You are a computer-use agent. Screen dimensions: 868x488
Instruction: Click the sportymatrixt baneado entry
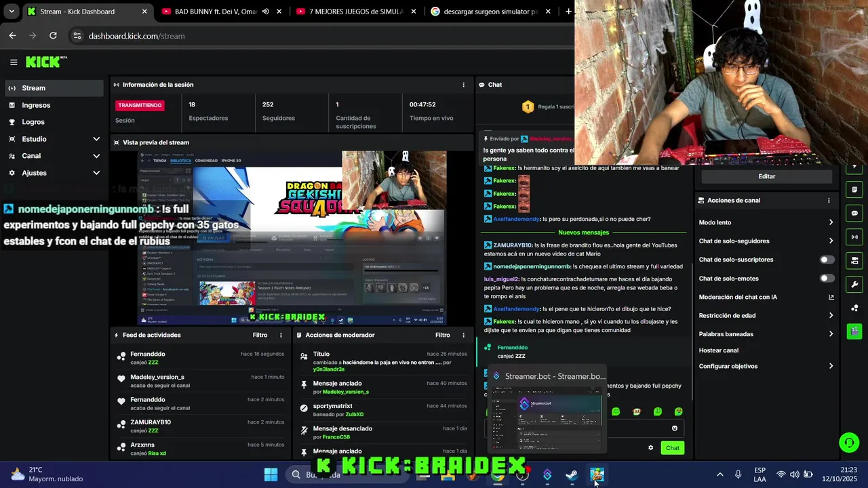[x=384, y=409]
